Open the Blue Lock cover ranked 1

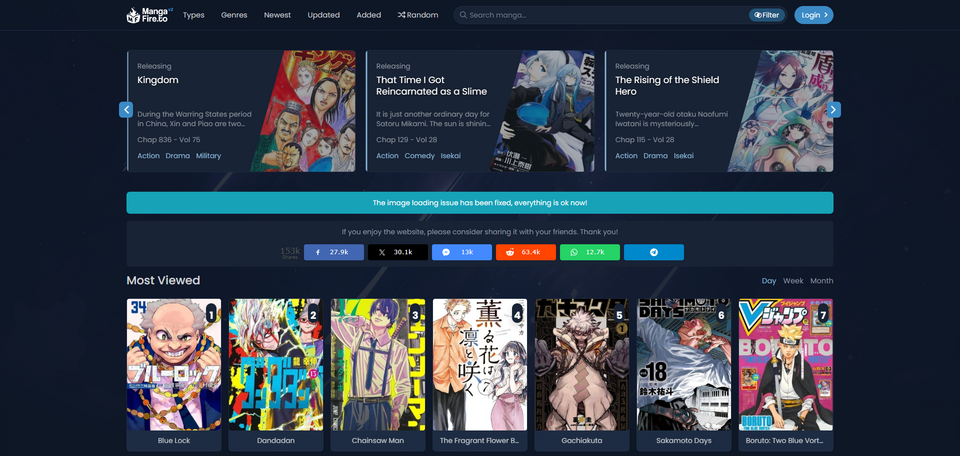(174, 365)
